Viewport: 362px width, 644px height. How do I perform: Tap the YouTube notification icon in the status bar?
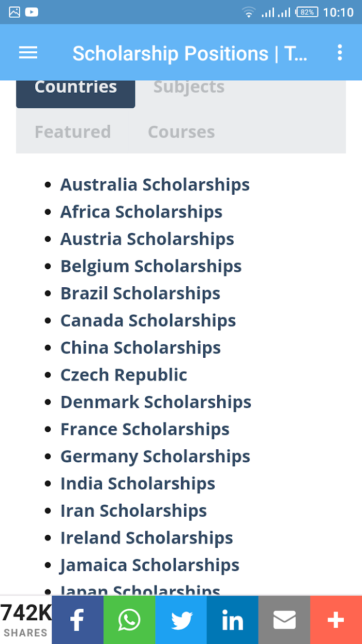coord(32,12)
